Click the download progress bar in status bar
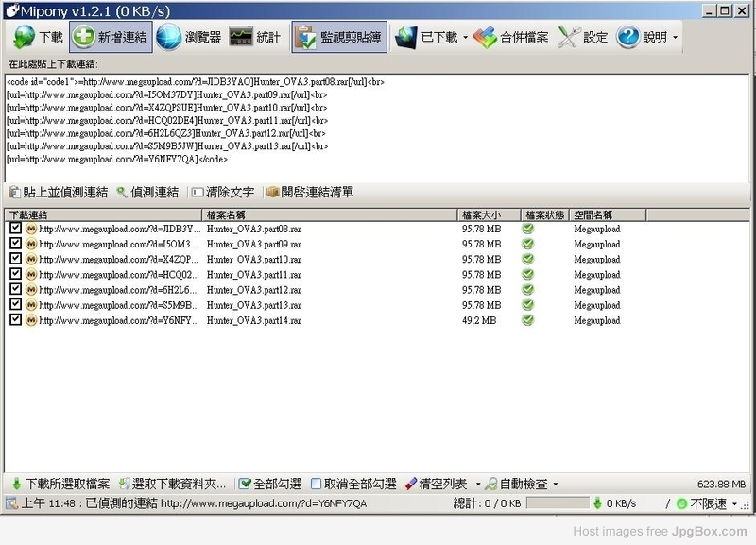Screen dimensions: 756x545 pos(557,503)
